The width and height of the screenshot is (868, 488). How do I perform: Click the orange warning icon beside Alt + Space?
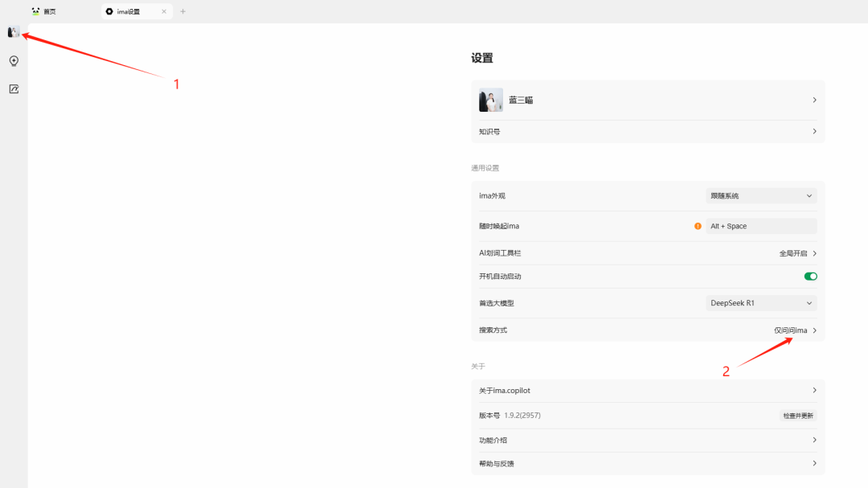pos(698,226)
